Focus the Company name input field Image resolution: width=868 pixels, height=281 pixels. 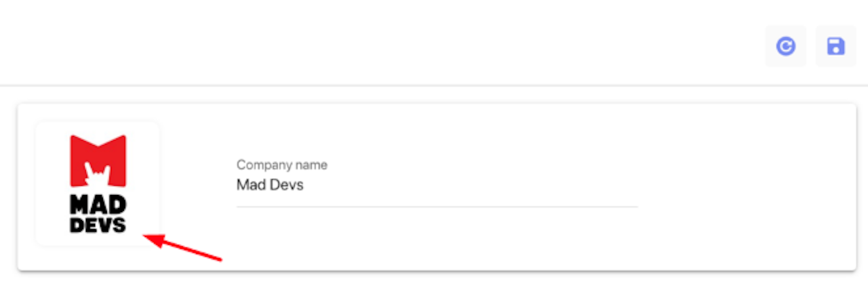tap(437, 185)
